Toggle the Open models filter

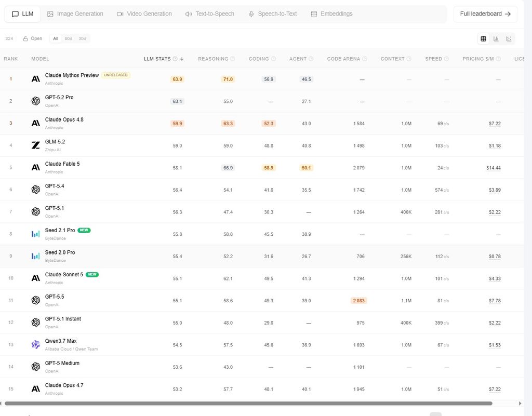point(33,38)
